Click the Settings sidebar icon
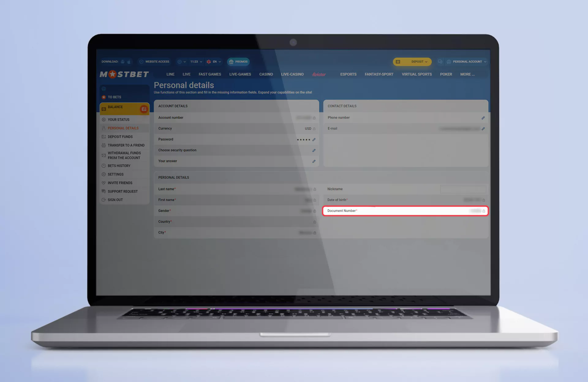Screen dimensions: 588x382 point(104,174)
